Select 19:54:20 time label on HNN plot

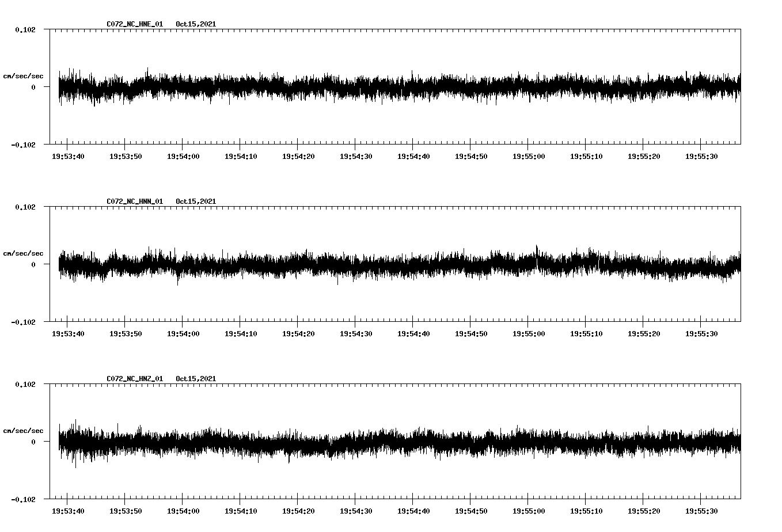298,334
